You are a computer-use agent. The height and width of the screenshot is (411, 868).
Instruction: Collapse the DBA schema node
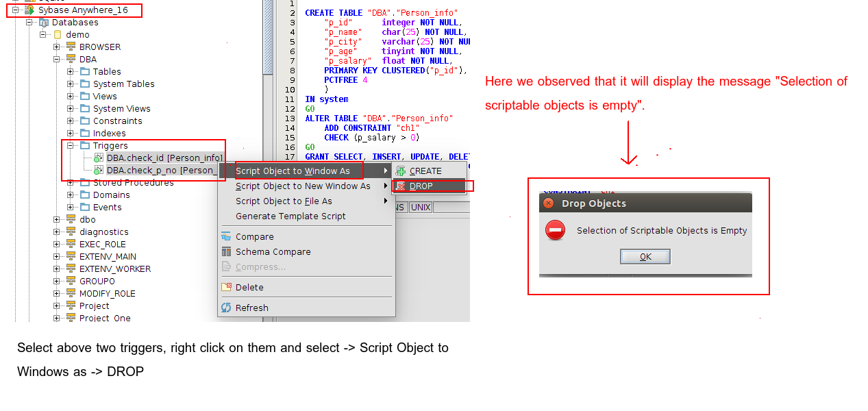57,60
